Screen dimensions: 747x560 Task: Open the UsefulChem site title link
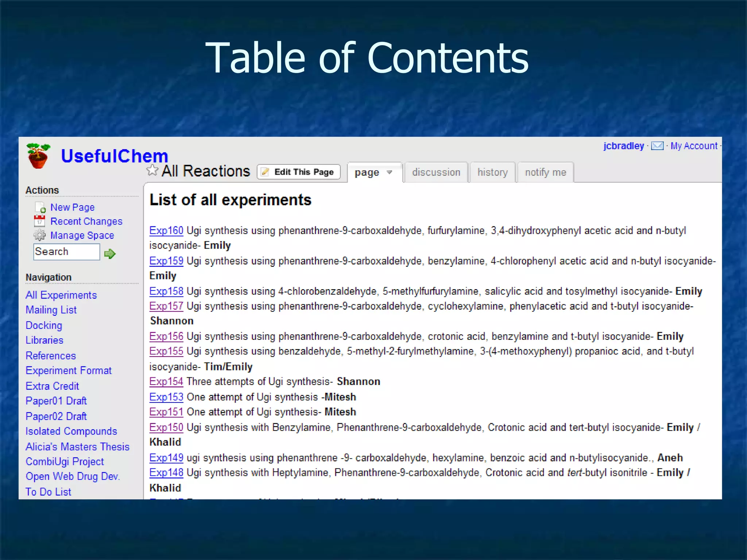pyautogui.click(x=115, y=156)
